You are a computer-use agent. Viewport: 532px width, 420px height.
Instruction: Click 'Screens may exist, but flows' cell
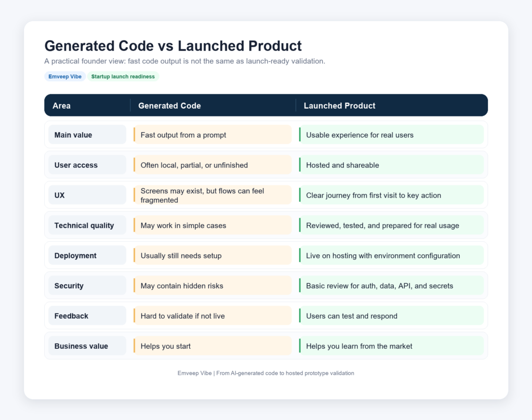212,195
